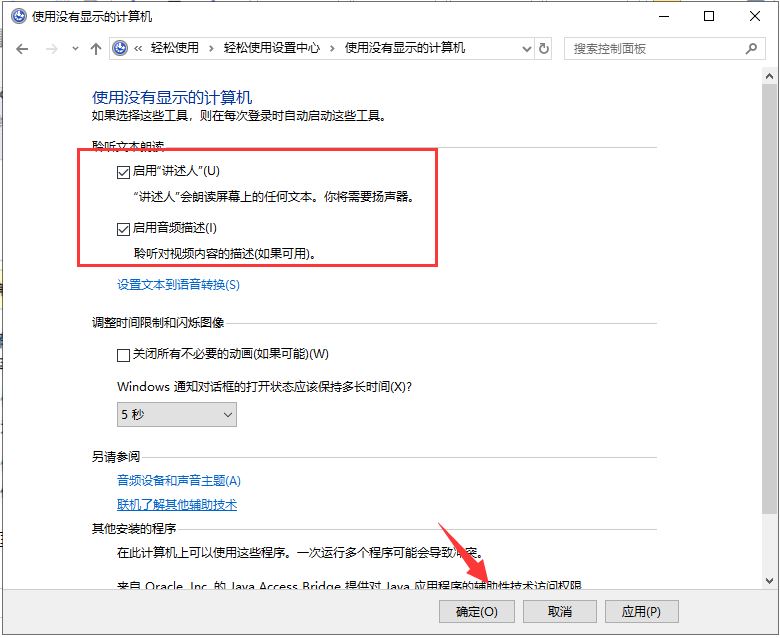Screen dimensions: 780x638
Task: Open 设置文本到语音转换 link
Action: tap(178, 285)
